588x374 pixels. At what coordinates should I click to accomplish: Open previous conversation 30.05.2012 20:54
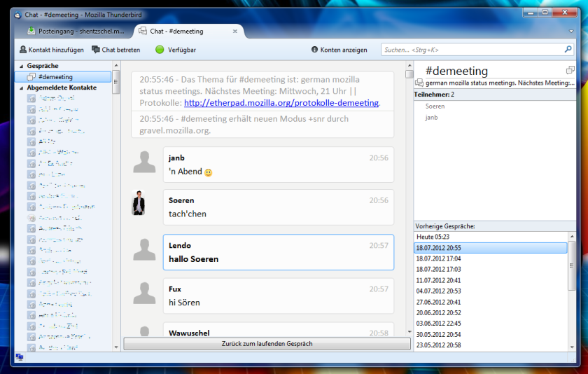tap(491, 334)
